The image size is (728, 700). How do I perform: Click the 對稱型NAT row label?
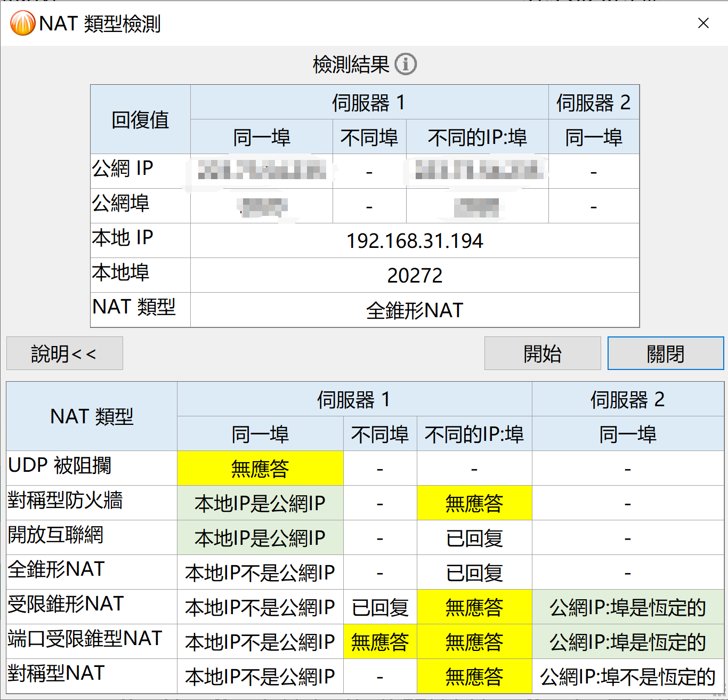[56, 673]
